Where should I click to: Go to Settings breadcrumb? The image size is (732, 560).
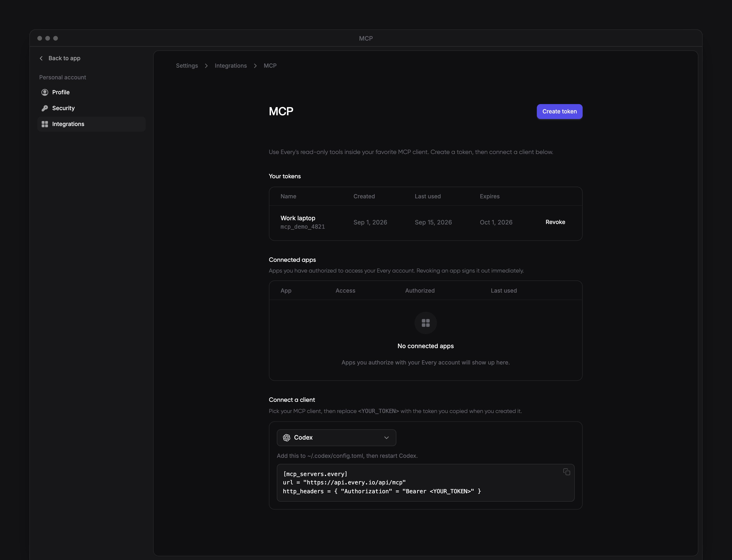pyautogui.click(x=187, y=66)
